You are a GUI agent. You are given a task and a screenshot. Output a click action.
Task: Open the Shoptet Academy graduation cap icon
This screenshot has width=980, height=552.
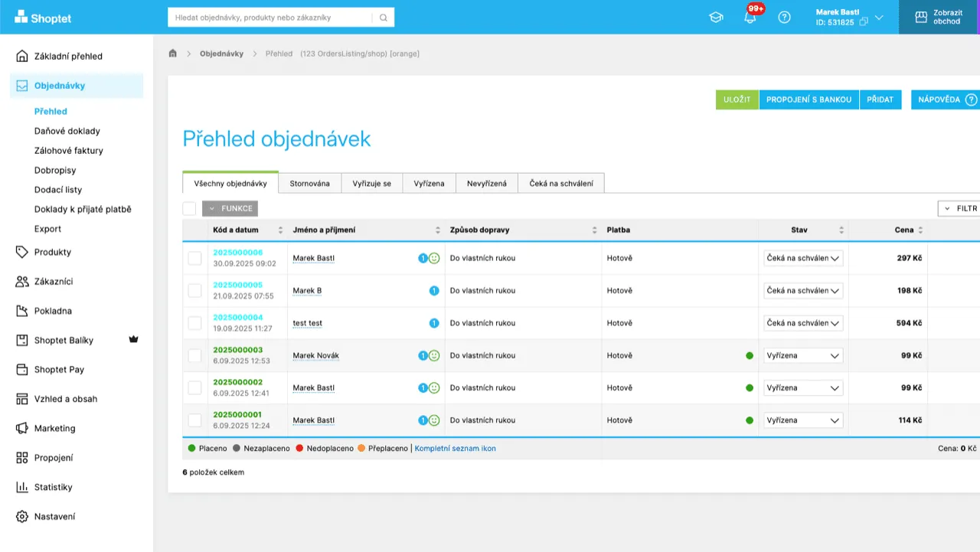coord(715,17)
